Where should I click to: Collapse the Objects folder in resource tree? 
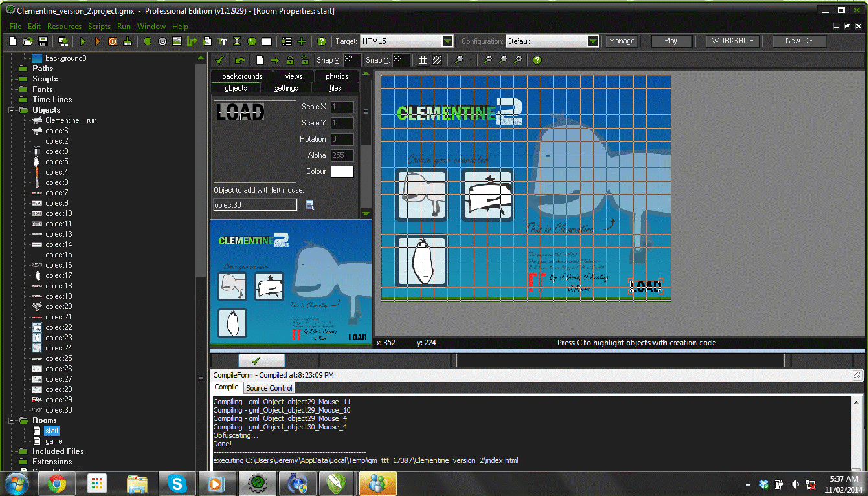(12, 110)
